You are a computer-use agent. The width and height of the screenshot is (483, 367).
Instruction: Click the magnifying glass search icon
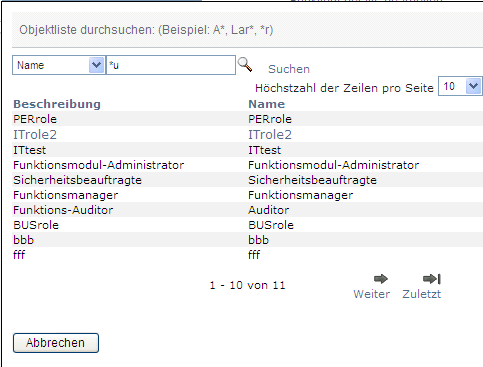(245, 64)
